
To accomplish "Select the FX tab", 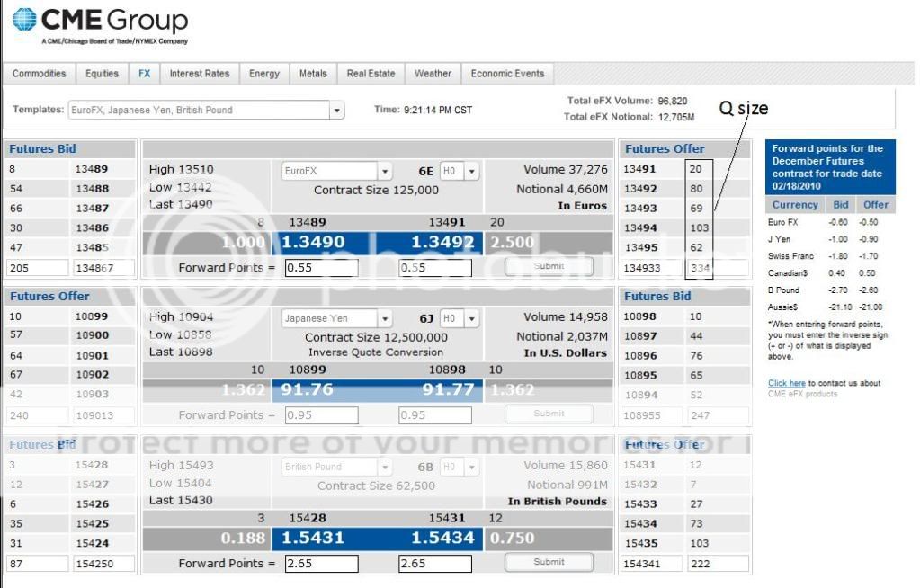I will tap(144, 74).
